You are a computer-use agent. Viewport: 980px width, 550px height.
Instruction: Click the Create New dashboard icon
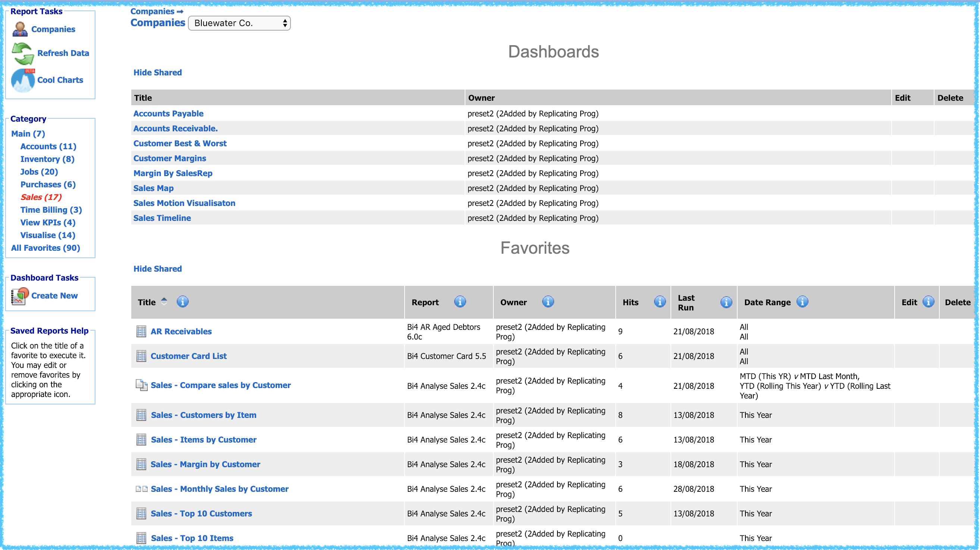[x=20, y=296]
